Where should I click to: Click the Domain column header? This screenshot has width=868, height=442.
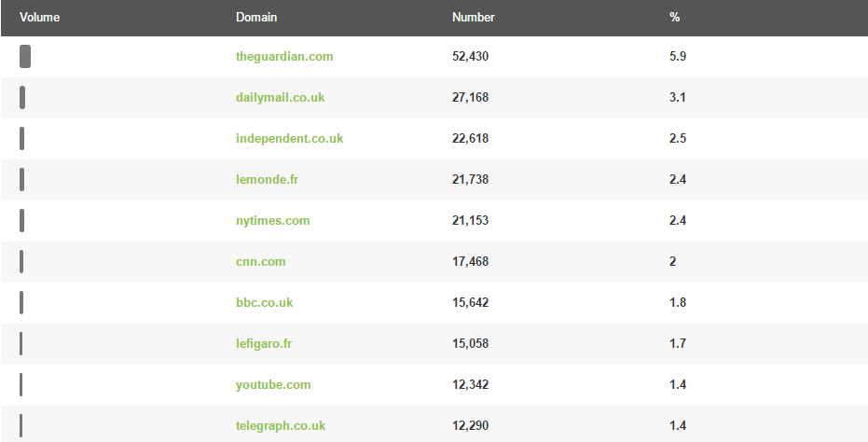pyautogui.click(x=256, y=17)
